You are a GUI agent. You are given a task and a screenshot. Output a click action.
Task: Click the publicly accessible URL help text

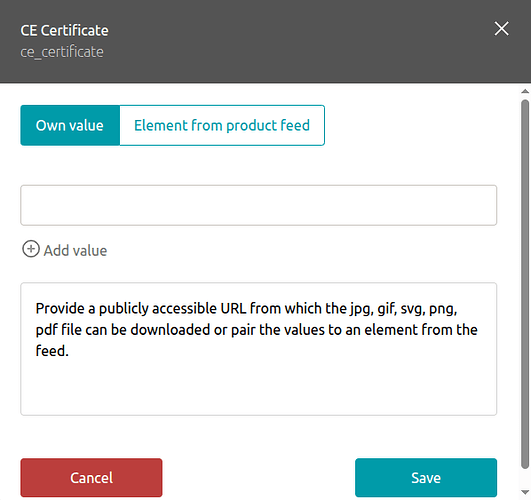(257, 330)
